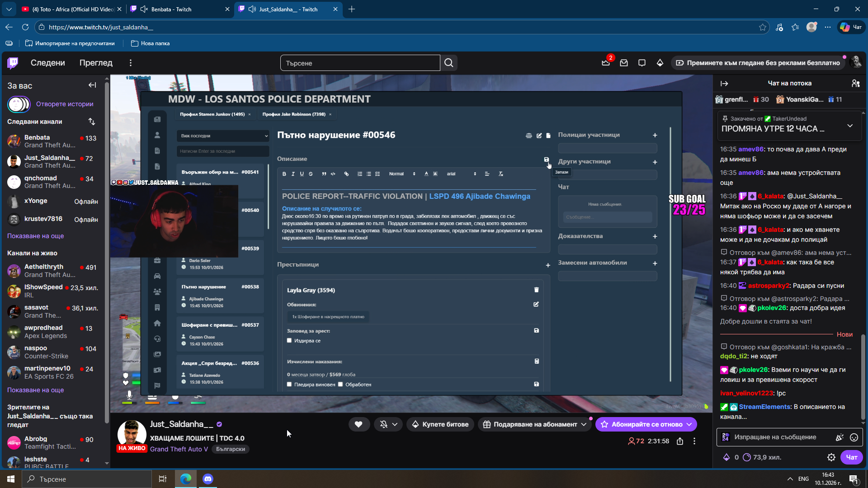Open the Преглед browse menu item

tap(96, 63)
